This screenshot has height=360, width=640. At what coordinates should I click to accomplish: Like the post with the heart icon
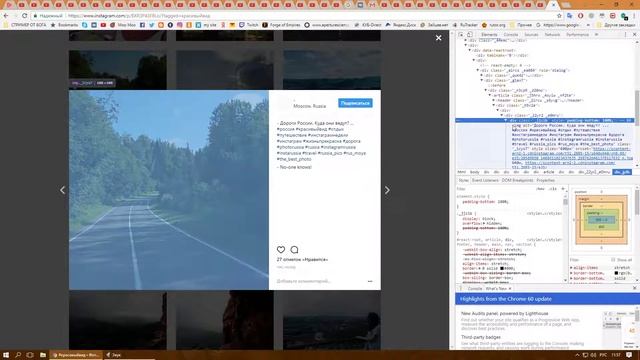[x=281, y=249]
